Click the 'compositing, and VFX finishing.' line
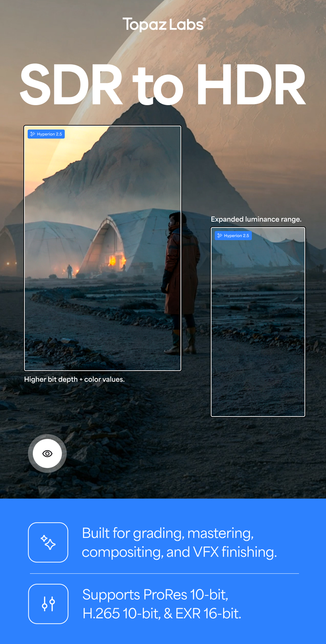Screen dimensions: 326x644 pos(179,552)
